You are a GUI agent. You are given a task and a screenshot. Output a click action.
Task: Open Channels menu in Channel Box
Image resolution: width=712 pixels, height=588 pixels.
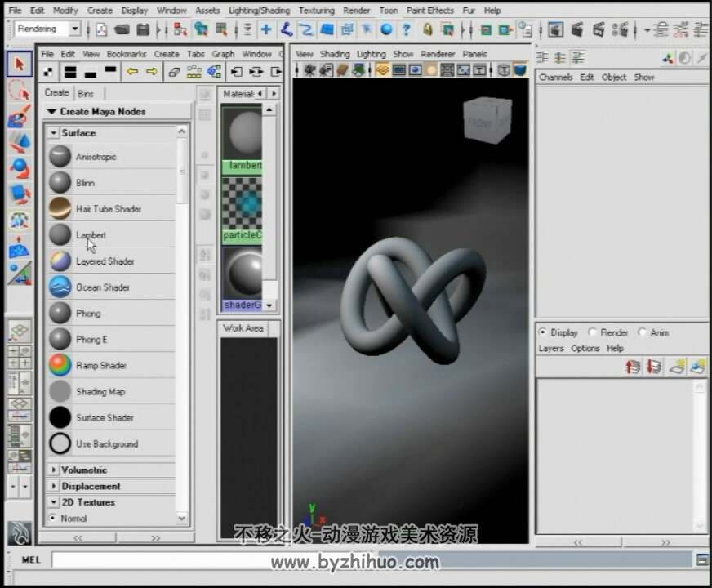click(555, 78)
